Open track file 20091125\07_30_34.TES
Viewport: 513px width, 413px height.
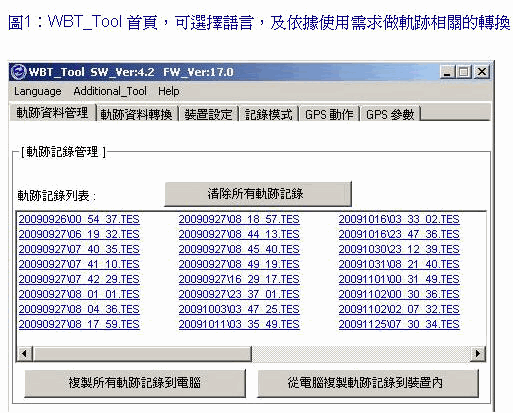tap(399, 324)
